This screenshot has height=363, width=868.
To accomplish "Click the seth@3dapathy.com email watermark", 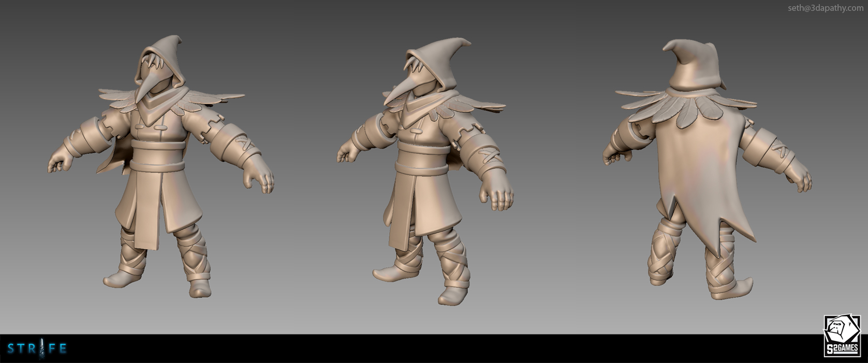I will click(825, 8).
